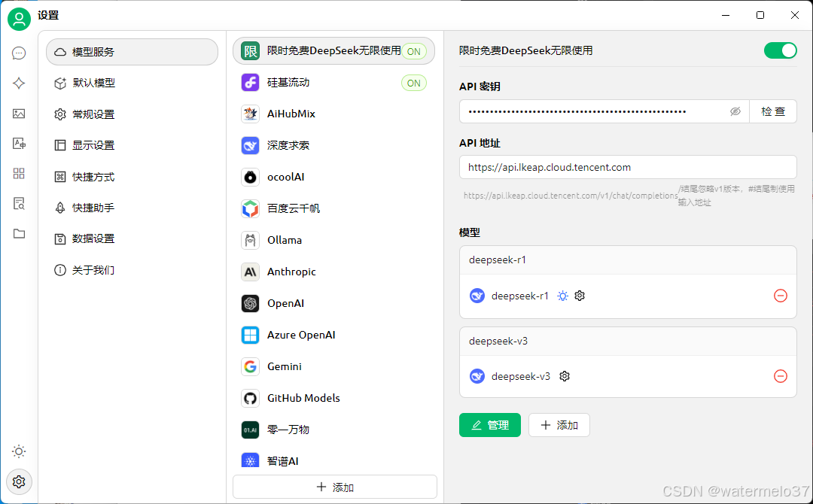Select 默认模型 in settings menu
This screenshot has width=813, height=504.
[x=94, y=83]
